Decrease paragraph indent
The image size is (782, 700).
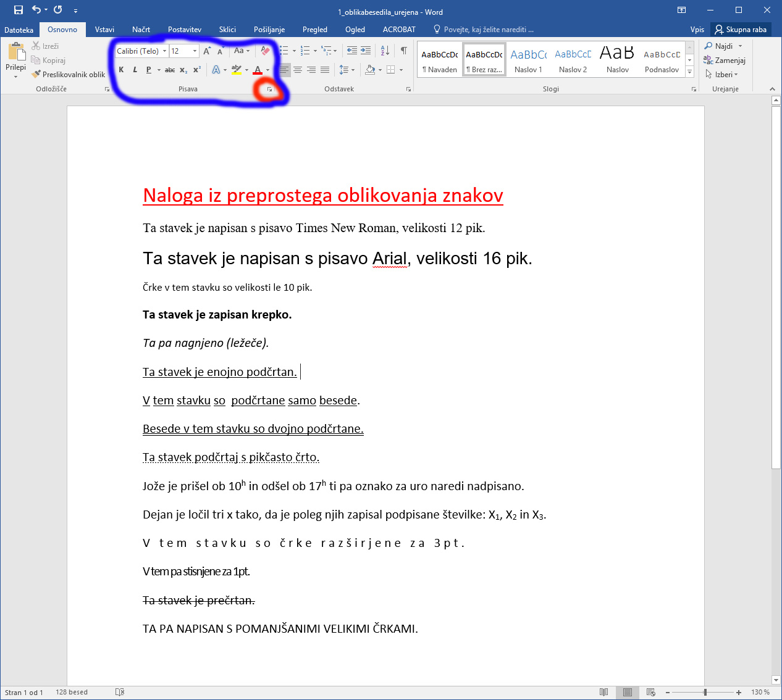pos(352,51)
